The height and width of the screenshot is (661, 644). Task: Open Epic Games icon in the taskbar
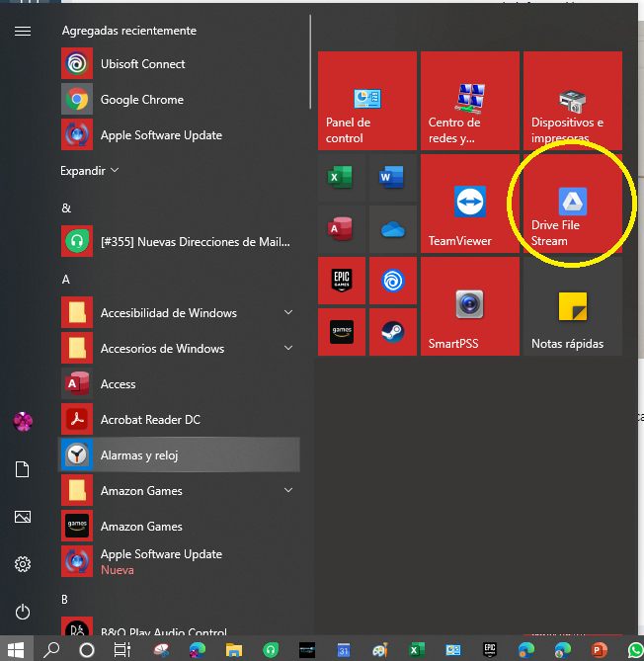pos(490,649)
